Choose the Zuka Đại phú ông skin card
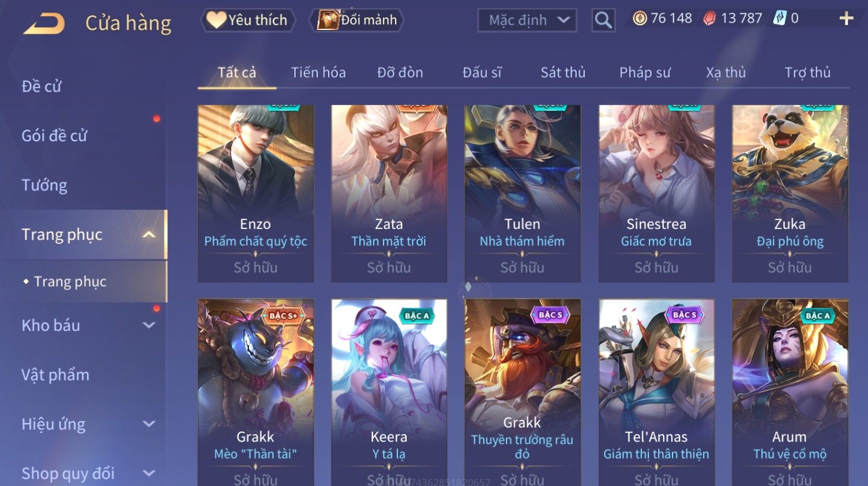 [x=790, y=194]
